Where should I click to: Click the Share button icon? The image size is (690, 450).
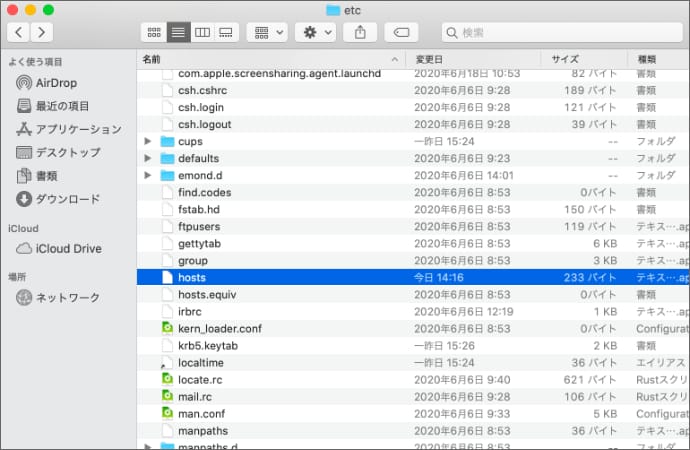[x=359, y=32]
